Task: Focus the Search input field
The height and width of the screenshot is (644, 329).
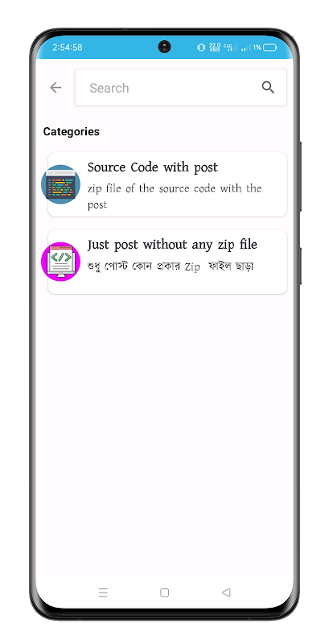Action: (180, 88)
